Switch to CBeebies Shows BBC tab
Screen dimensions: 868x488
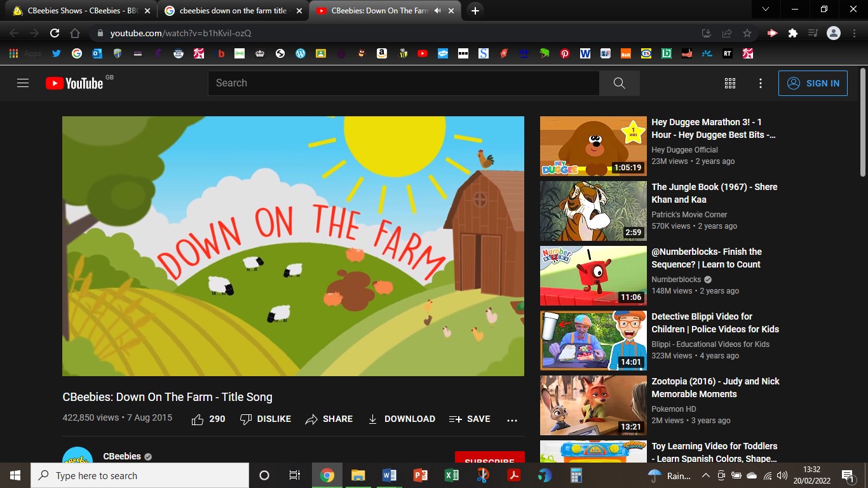[81, 11]
